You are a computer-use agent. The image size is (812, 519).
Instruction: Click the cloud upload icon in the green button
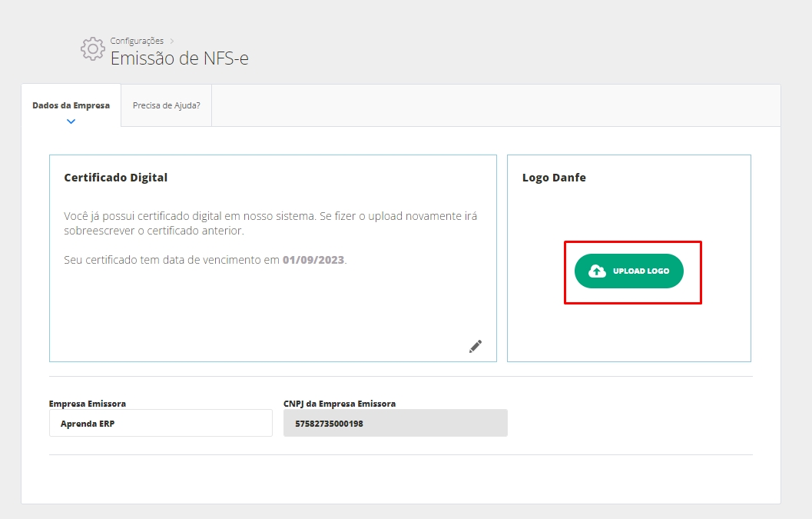pos(597,271)
